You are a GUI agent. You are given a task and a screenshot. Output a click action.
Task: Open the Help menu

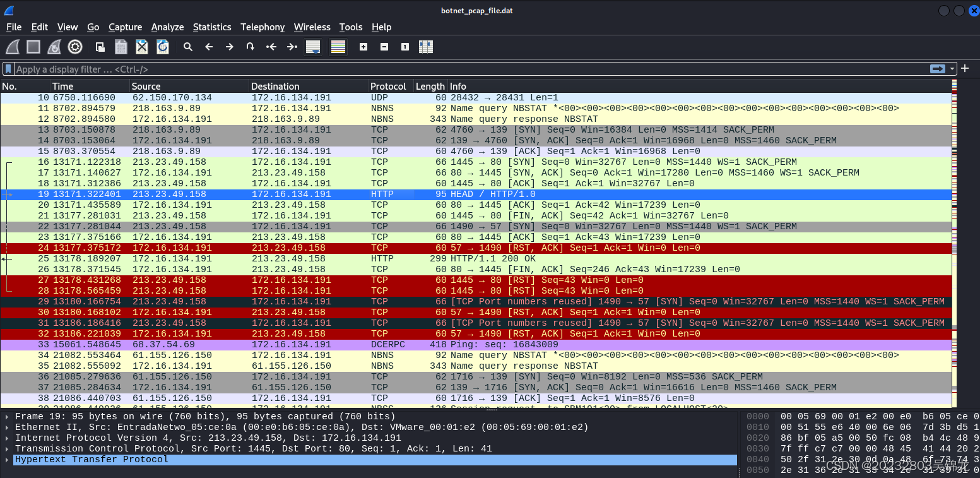[x=381, y=27]
